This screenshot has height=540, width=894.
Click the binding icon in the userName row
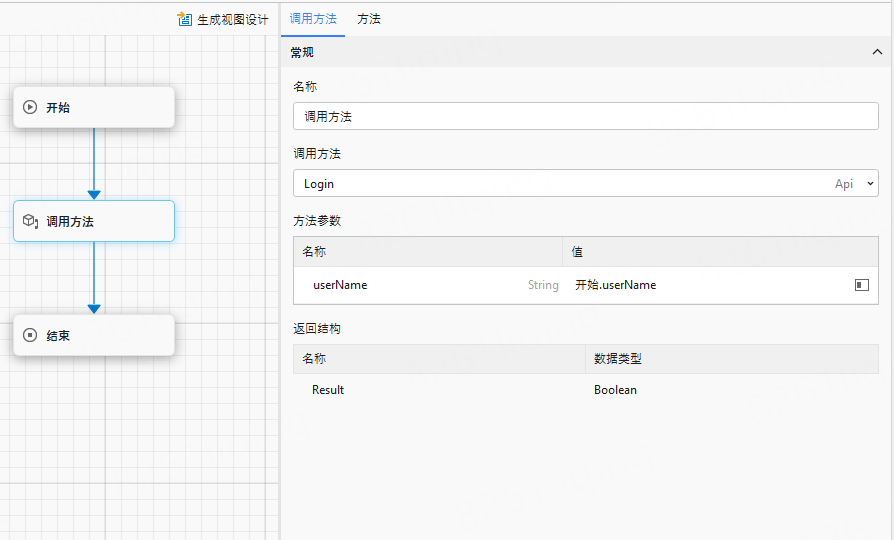pyautogui.click(x=861, y=285)
